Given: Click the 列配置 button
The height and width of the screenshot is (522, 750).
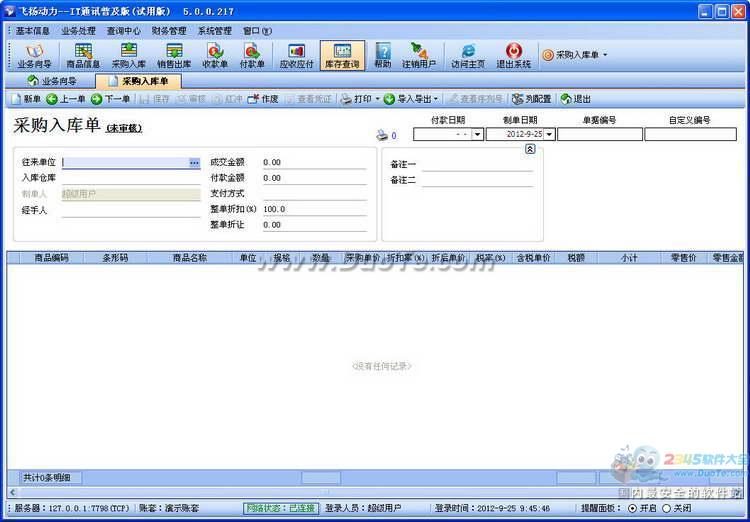Looking at the screenshot, I should [x=532, y=99].
